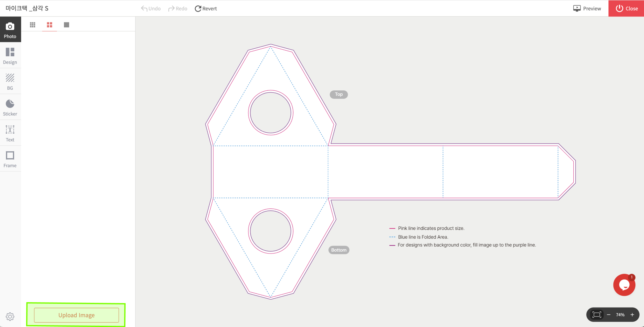This screenshot has height=327, width=644.
Task: Increase zoom with plus button
Action: pyautogui.click(x=632, y=315)
